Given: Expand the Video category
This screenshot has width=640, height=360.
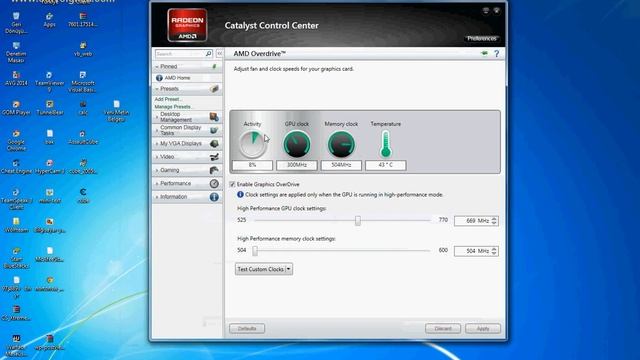Looking at the screenshot, I should click(187, 157).
